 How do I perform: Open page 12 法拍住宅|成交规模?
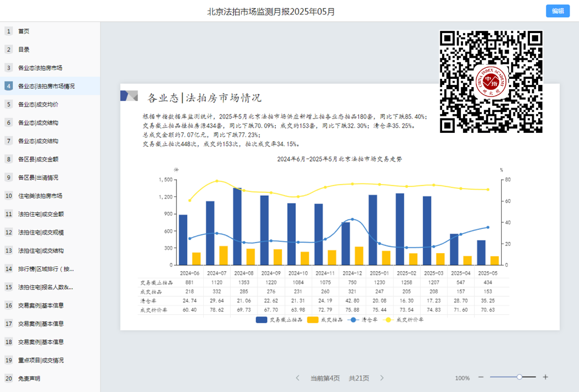coord(50,232)
